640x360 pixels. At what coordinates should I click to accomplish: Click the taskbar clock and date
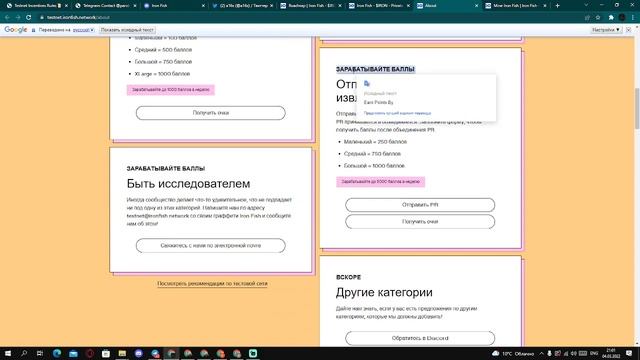611,353
